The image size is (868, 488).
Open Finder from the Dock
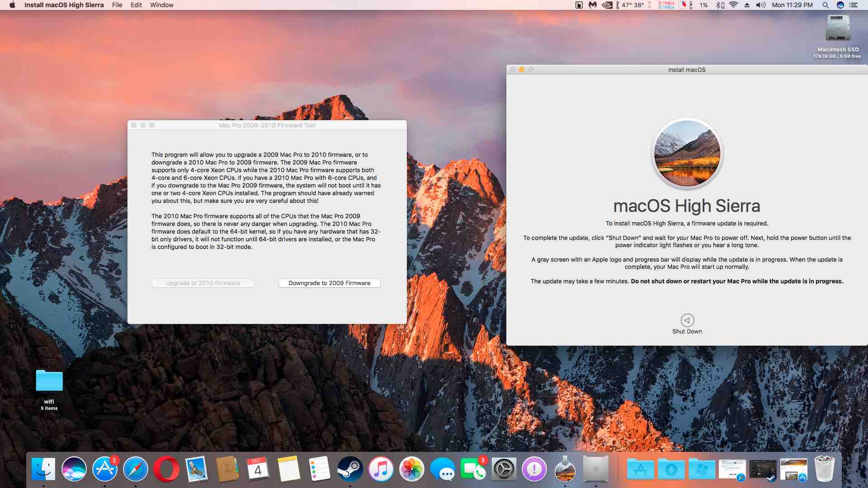43,469
